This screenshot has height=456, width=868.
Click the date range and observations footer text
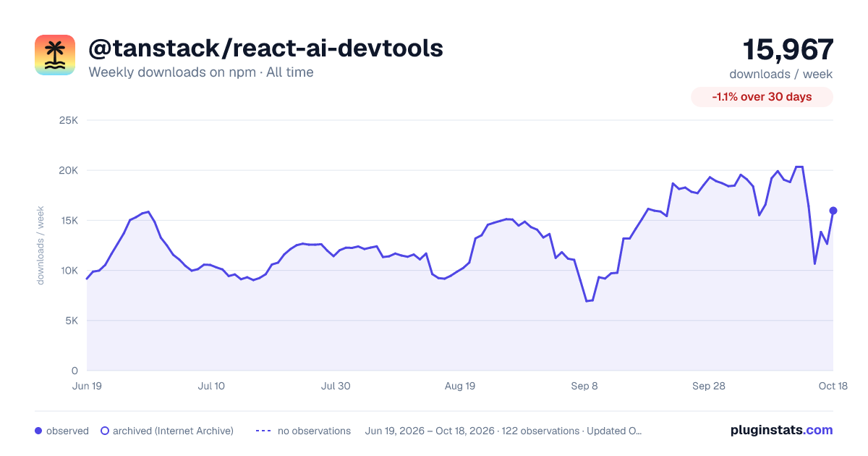(x=503, y=431)
